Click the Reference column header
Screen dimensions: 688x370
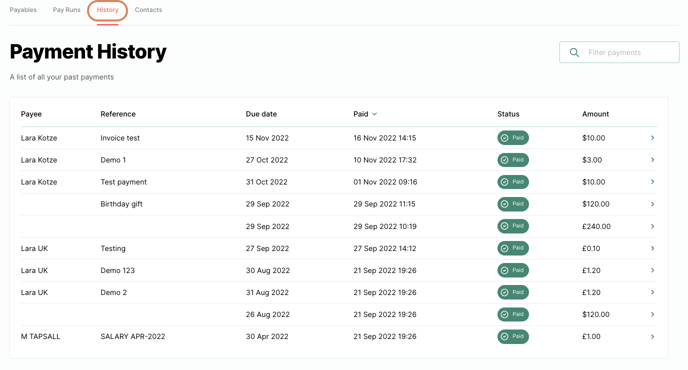tap(118, 114)
